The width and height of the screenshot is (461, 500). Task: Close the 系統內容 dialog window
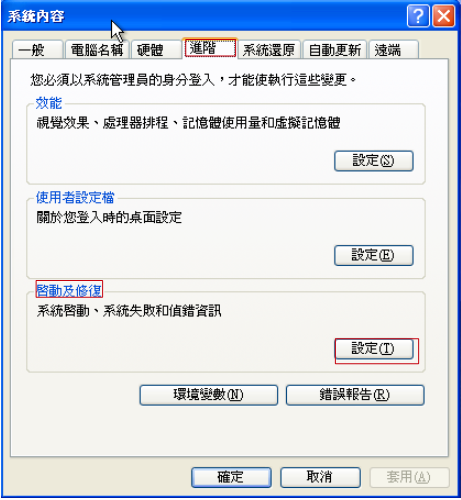click(443, 16)
